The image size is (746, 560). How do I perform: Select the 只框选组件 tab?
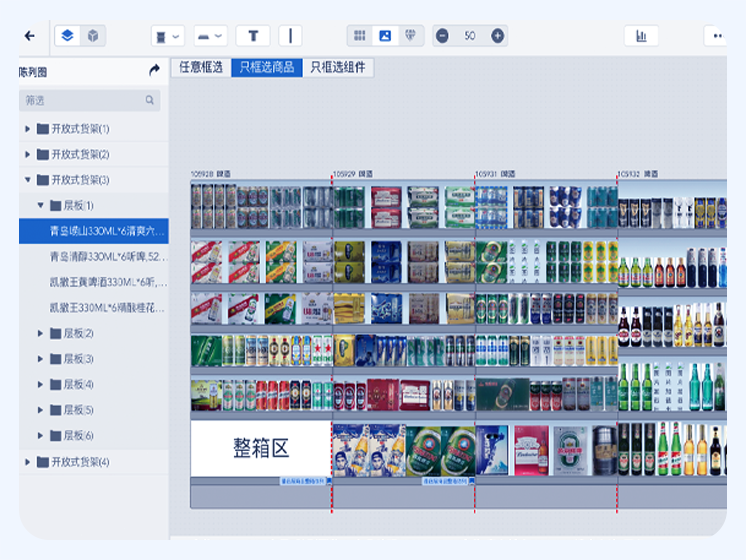[x=338, y=68]
